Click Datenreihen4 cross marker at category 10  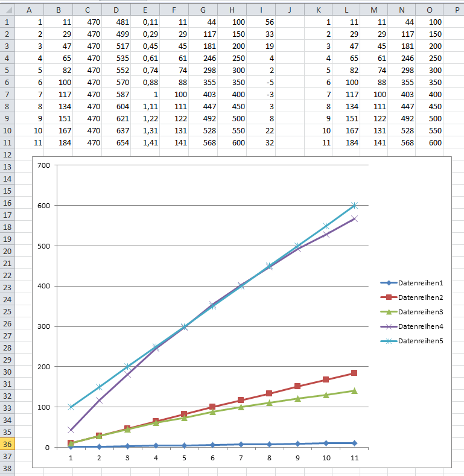pyautogui.click(x=326, y=234)
